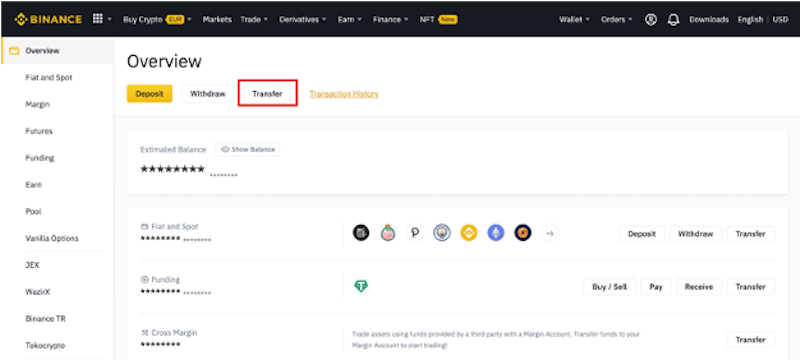The image size is (800, 360).
Task: Click Transfer in Cross Margin row
Action: (x=751, y=340)
